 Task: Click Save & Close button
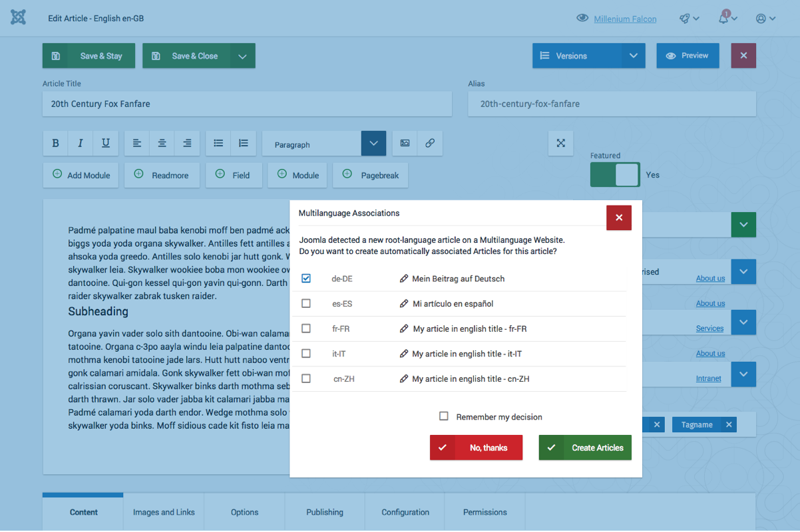pos(186,56)
